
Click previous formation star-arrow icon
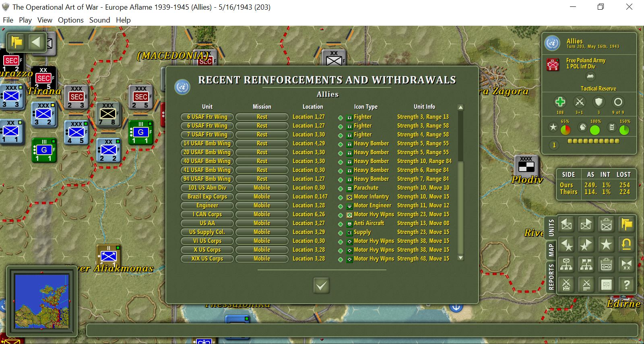tap(566, 244)
